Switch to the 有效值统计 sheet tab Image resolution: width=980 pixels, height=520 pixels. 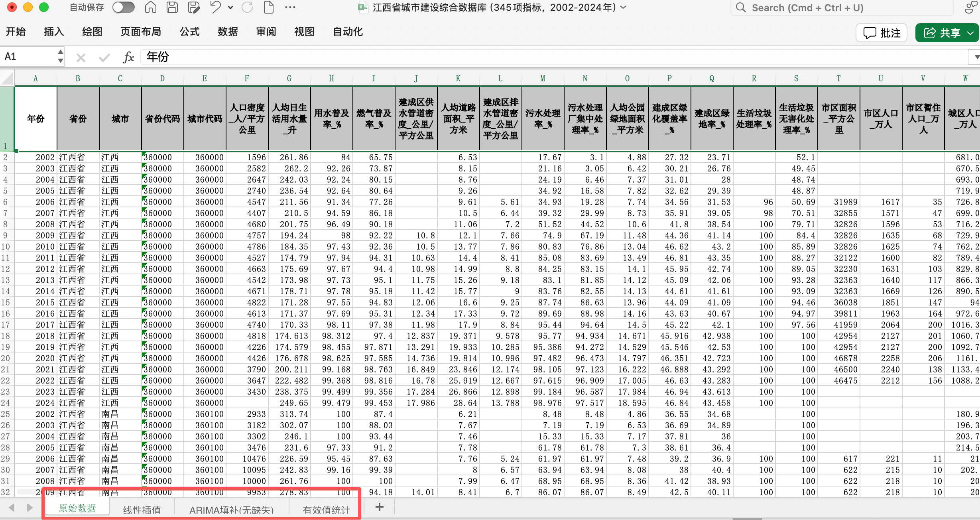click(x=326, y=509)
